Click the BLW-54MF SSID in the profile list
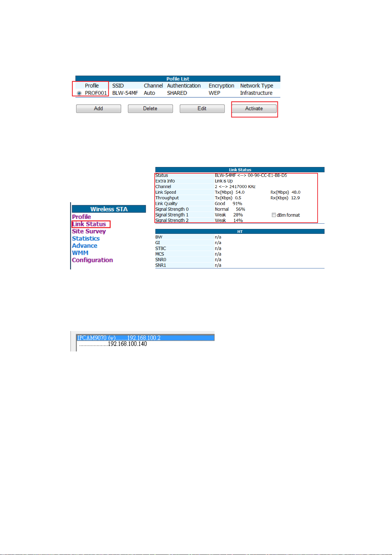This screenshot has height=555, width=392. 125,93
